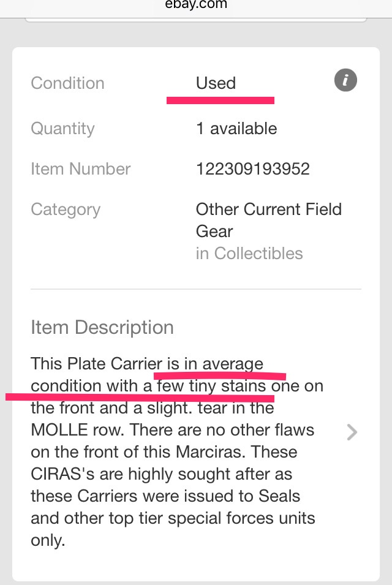The width and height of the screenshot is (392, 585).
Task: Tap the "This Plate Carrier" description opening
Action: click(x=96, y=364)
